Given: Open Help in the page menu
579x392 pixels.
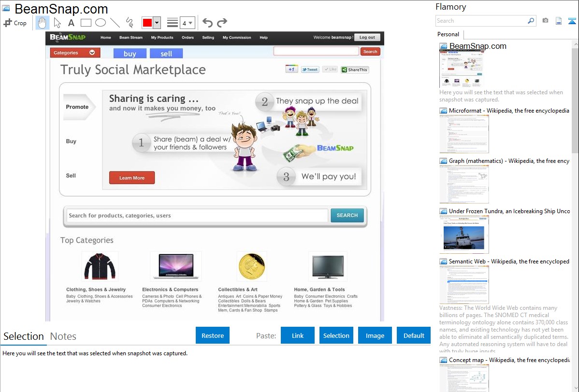Looking at the screenshot, I should (x=263, y=37).
